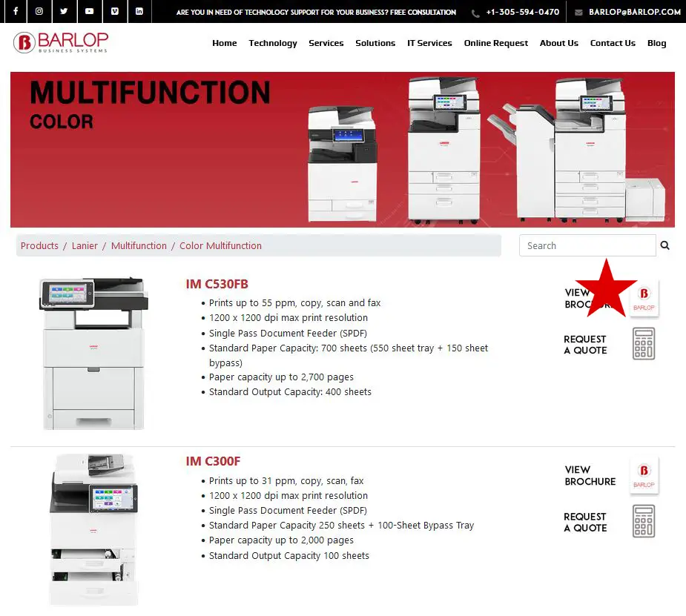
Task: Click the Twitter icon in top bar
Action: point(64,12)
